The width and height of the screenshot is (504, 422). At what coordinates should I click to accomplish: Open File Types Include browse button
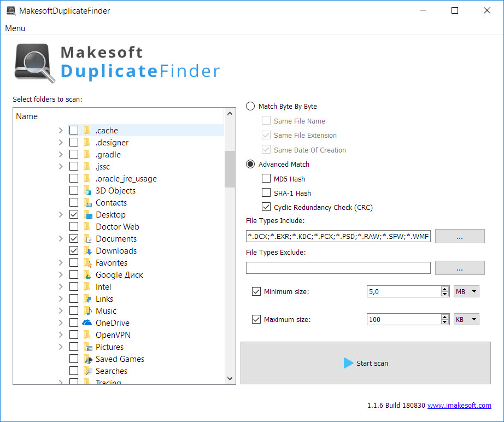tap(460, 236)
